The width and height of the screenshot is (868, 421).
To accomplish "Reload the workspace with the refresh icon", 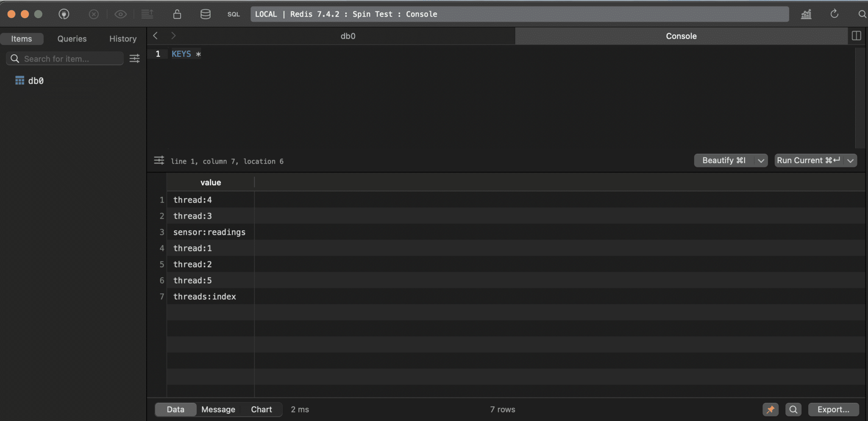I will click(834, 14).
